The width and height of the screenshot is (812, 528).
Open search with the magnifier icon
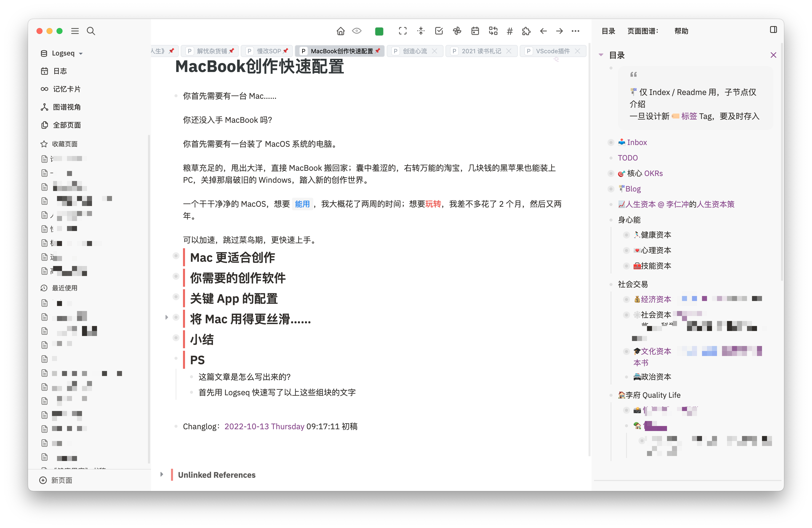91,31
